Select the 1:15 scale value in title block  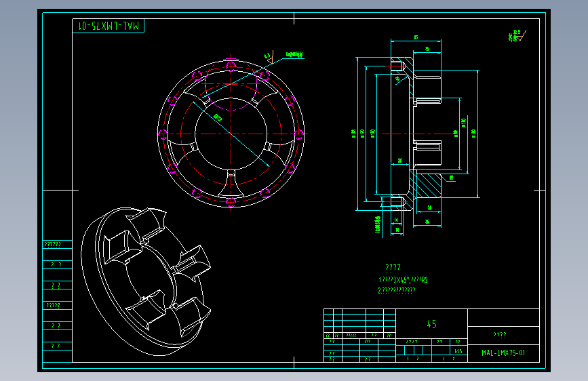[x=458, y=351]
